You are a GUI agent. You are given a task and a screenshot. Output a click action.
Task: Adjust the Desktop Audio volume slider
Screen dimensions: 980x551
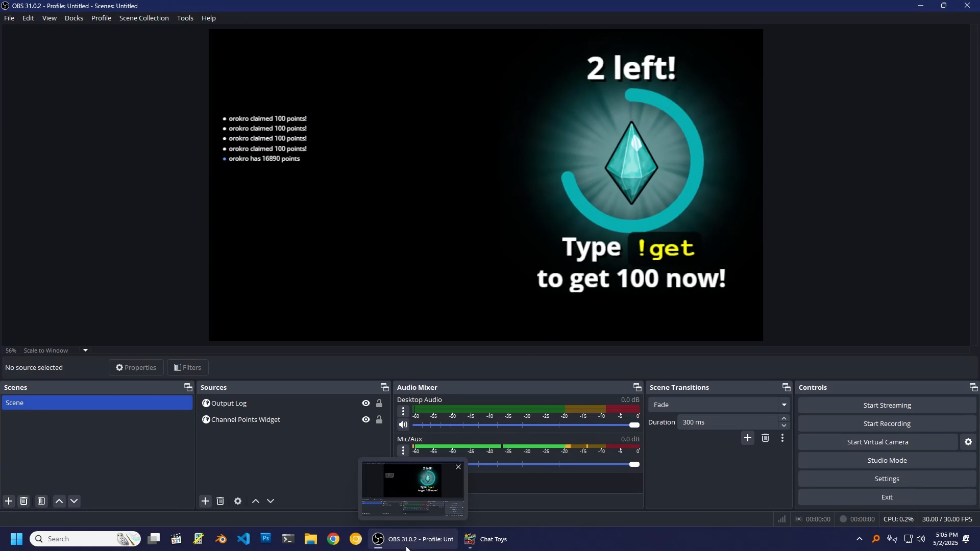[634, 425]
